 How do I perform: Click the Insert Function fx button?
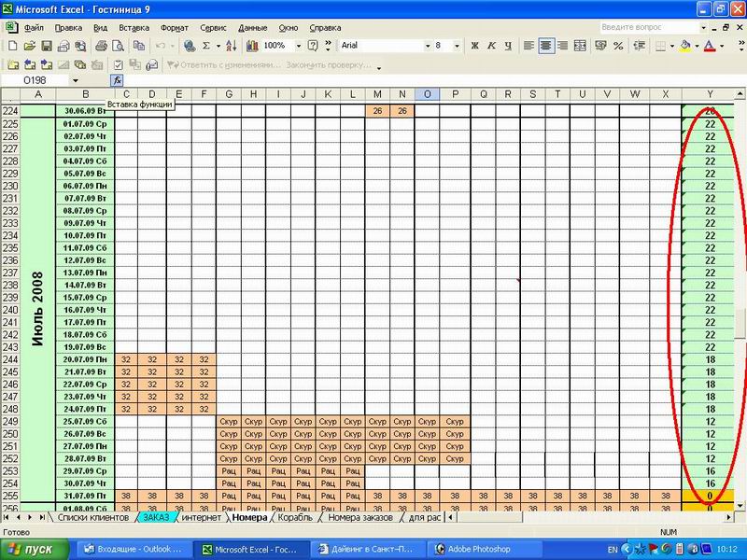click(118, 81)
